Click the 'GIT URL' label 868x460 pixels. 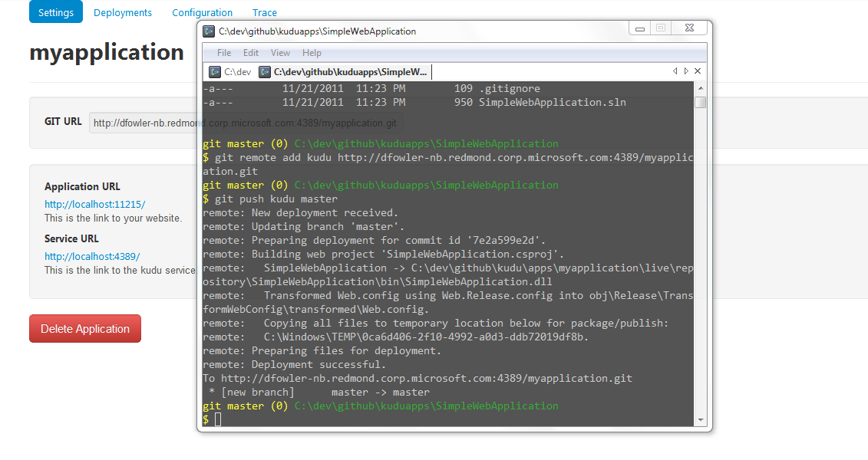[x=63, y=122]
